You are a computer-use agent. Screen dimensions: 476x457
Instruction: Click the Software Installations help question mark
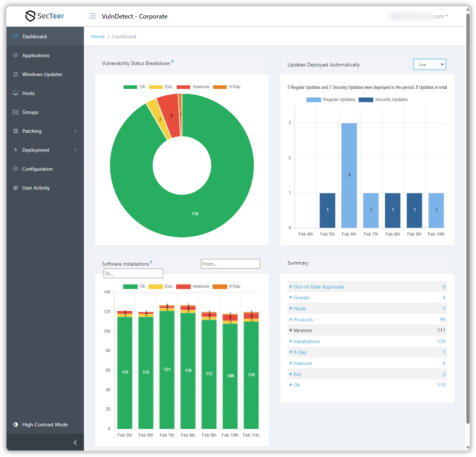click(x=151, y=262)
